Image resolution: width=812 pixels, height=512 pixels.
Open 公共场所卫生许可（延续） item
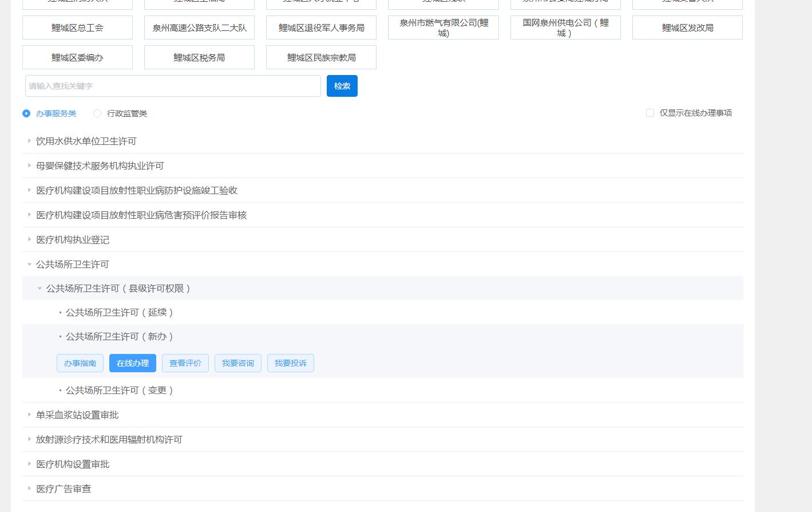point(119,313)
